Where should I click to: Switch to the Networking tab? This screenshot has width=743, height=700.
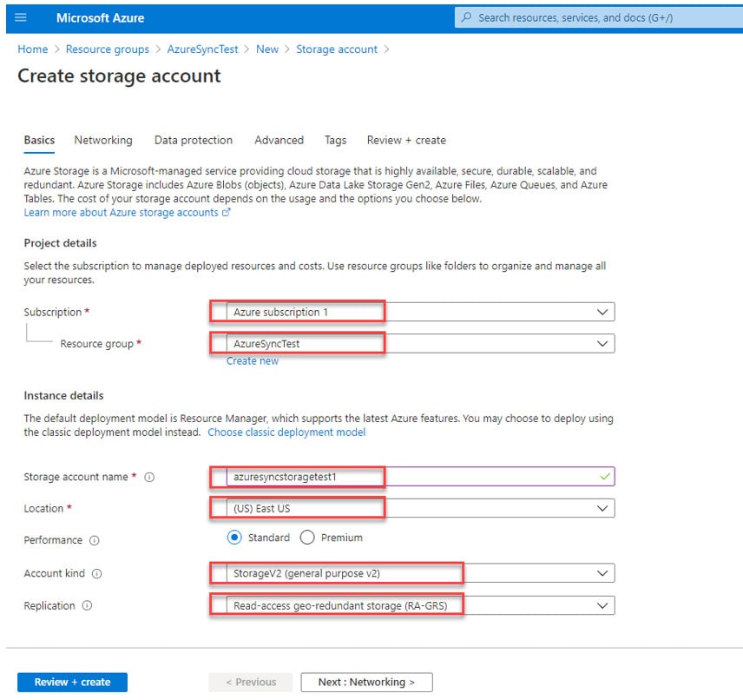tap(103, 141)
